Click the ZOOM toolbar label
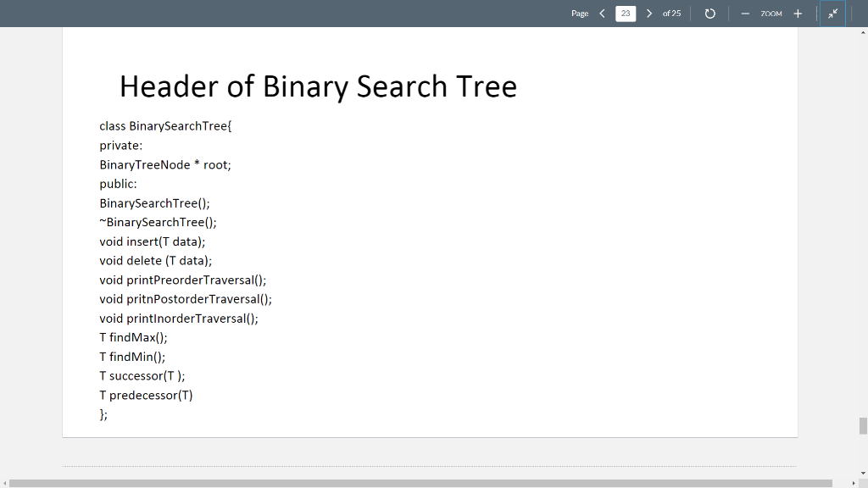868x488 pixels. point(771,13)
